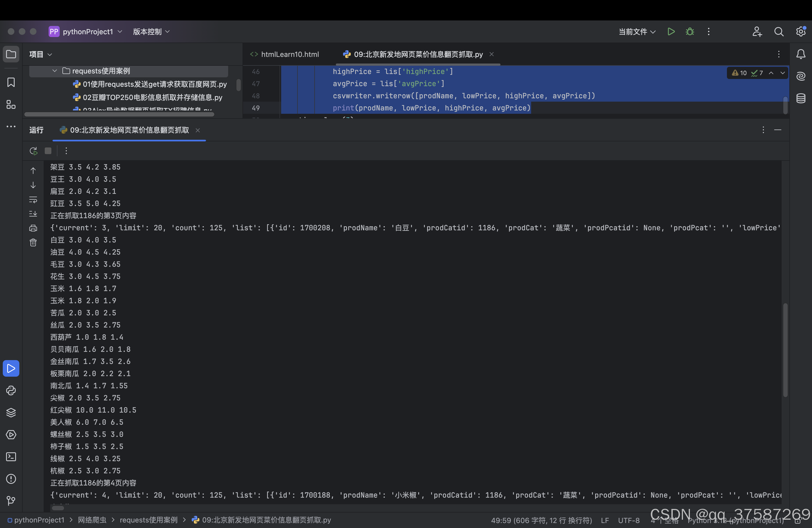This screenshot has height=528, width=812.
Task: Click the Debug bug icon
Action: coord(690,32)
